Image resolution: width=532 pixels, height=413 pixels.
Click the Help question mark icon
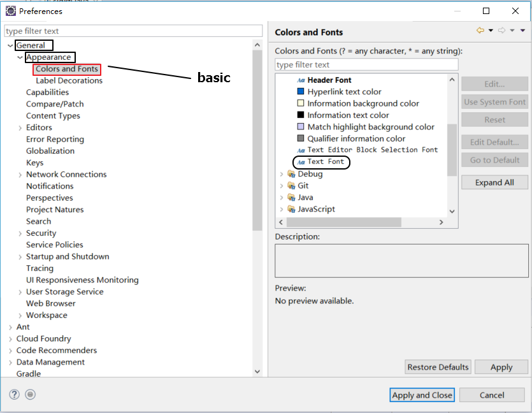tap(15, 395)
